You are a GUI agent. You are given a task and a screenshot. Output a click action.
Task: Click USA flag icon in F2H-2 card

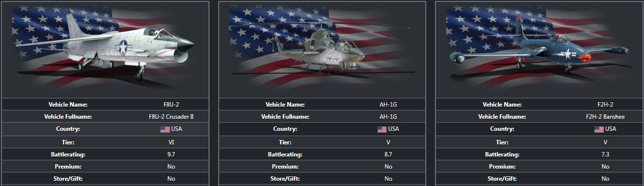(599, 129)
